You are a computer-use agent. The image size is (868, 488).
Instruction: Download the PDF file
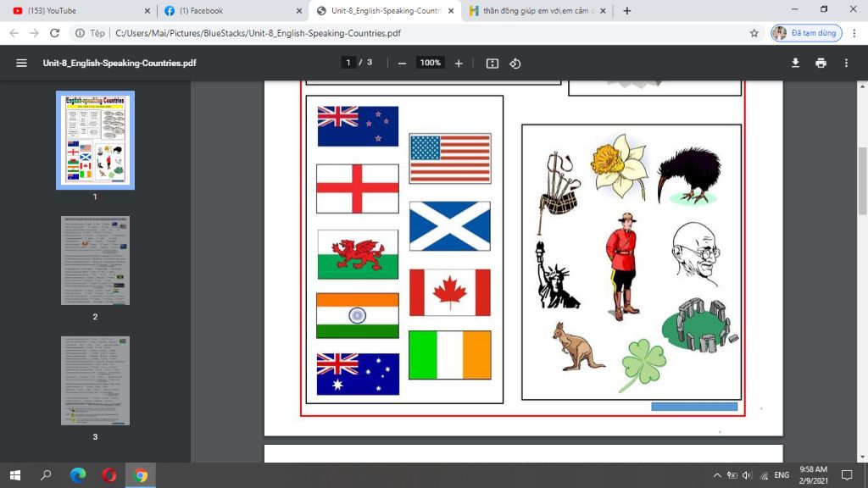point(795,63)
